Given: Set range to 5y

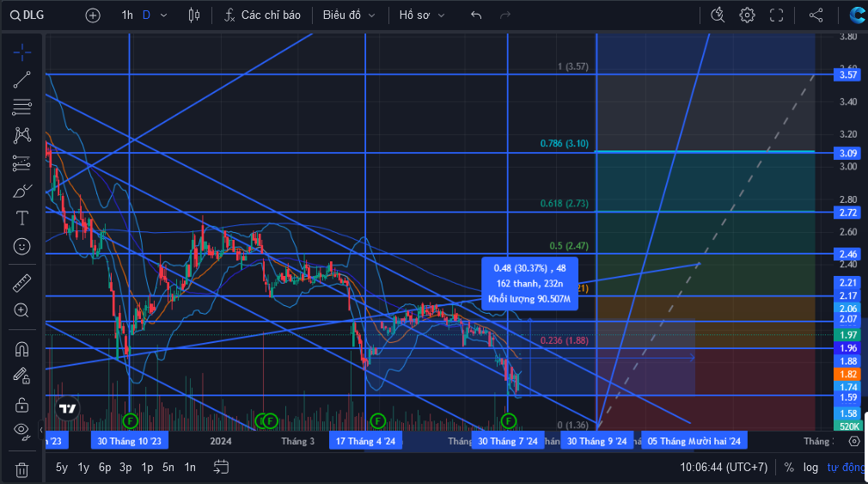Looking at the screenshot, I should (x=61, y=468).
